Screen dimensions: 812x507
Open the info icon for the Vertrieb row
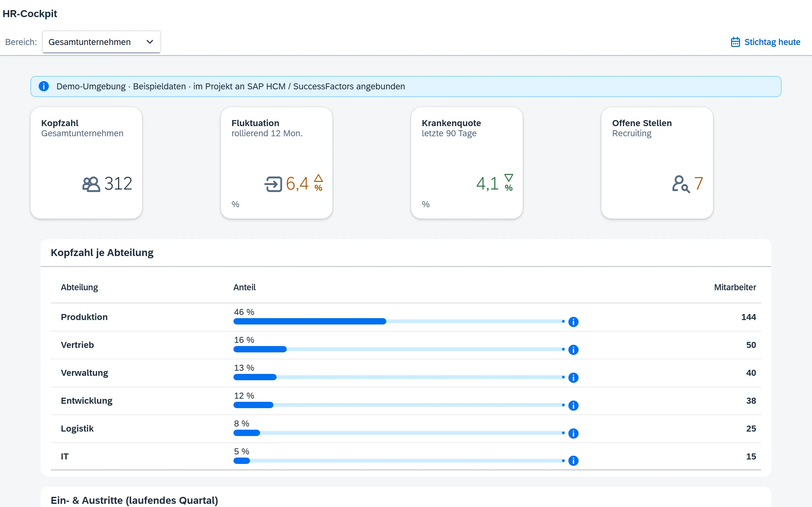click(x=573, y=350)
